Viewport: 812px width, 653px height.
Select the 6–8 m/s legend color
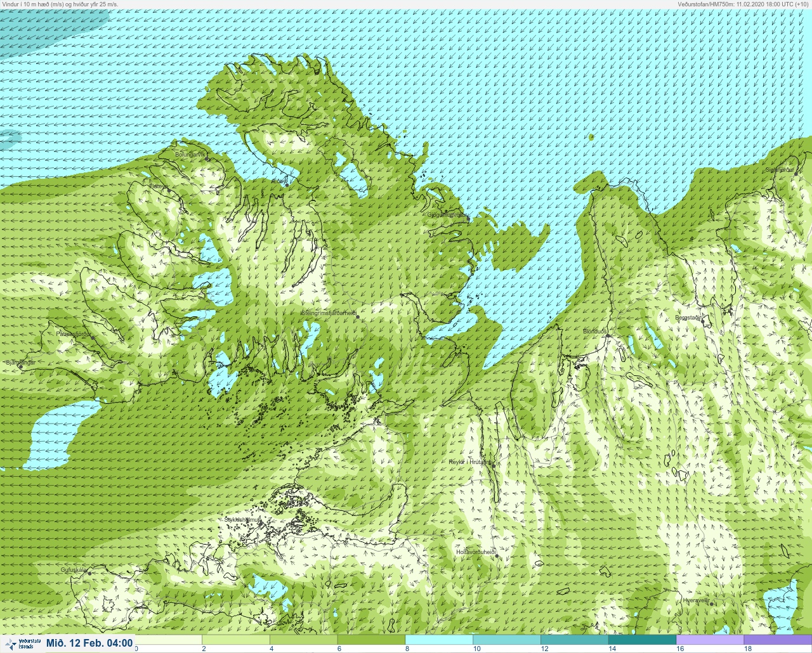(371, 640)
